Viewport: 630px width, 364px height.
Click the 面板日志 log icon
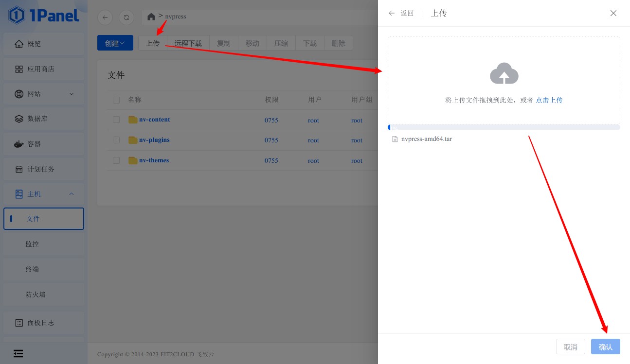(x=19, y=323)
